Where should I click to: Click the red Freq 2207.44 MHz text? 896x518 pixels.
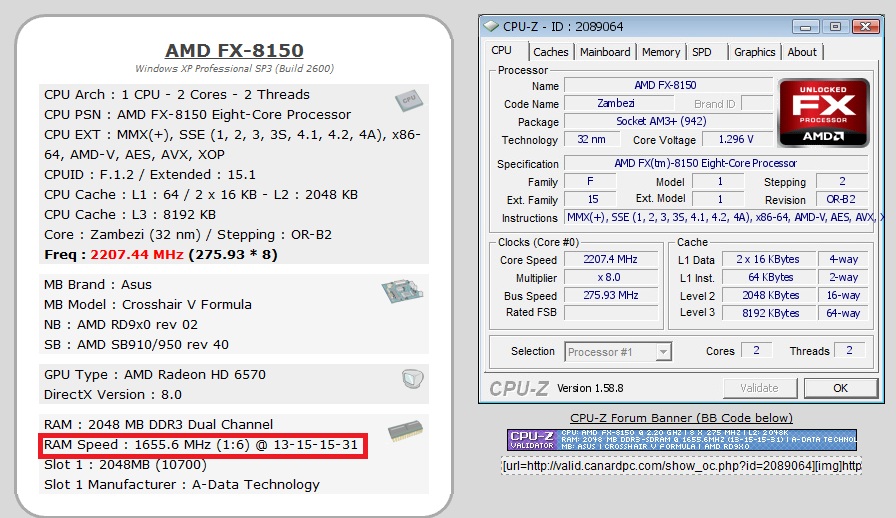click(137, 254)
